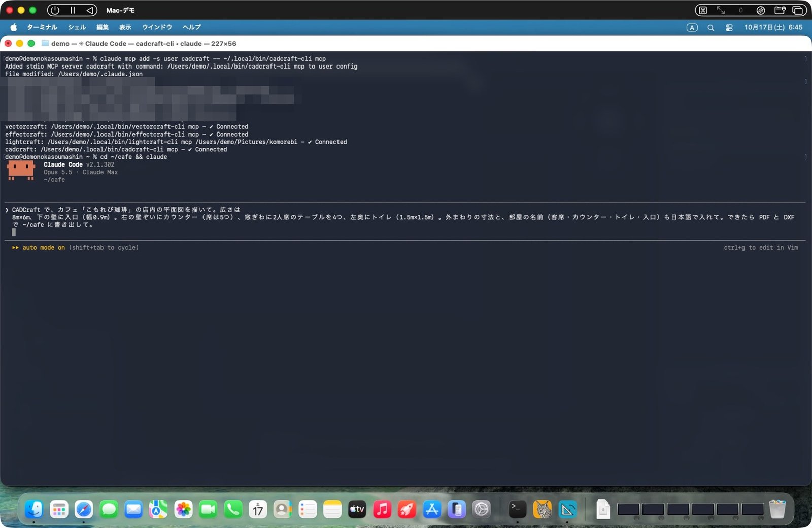This screenshot has height=528, width=812.
Task: Click the back triangle button in VM toolbar
Action: (90, 10)
